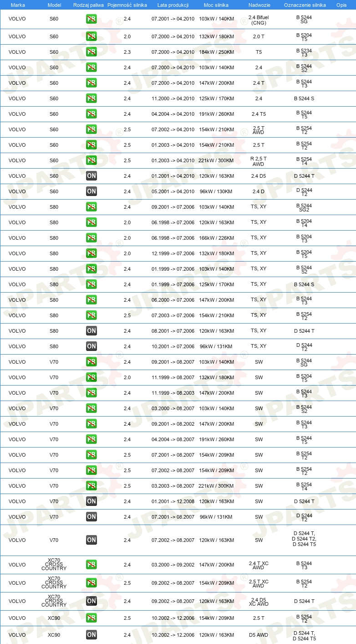Click the 'Rodzaj paliwa' column header

(x=88, y=5)
